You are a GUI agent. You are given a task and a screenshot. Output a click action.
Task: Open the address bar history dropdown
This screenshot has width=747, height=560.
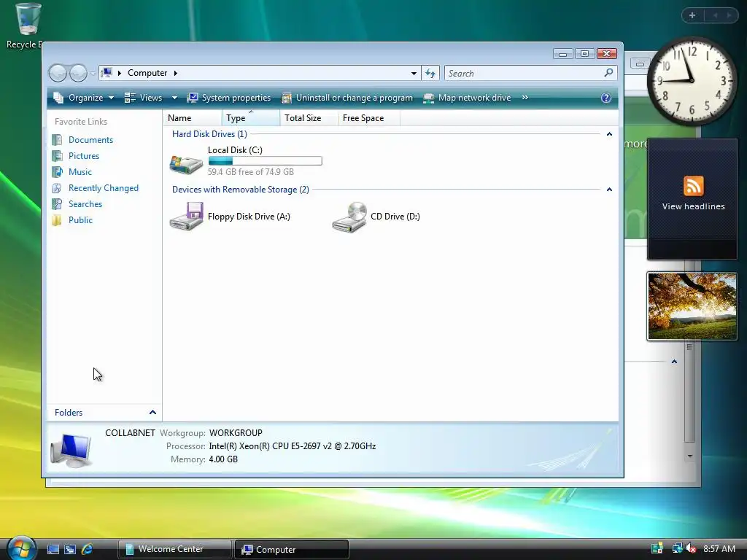tap(414, 74)
